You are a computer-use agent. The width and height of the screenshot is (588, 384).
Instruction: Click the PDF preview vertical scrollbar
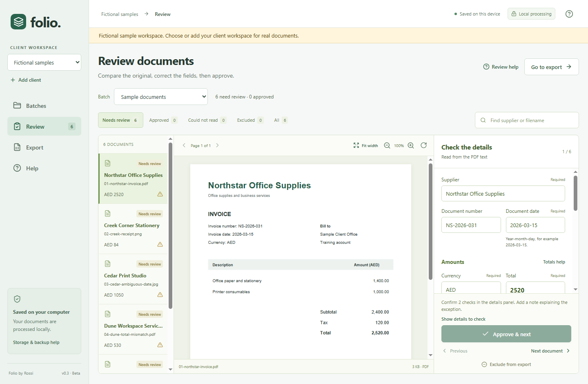coord(430,221)
